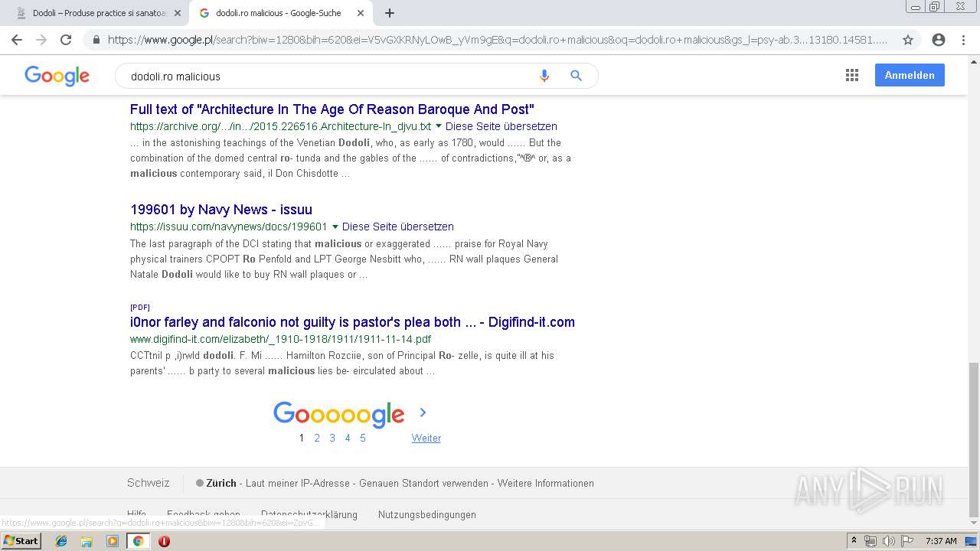Click Diese Seite übersetzen for issuu result
Viewport: 980px width, 551px height.
click(x=398, y=227)
